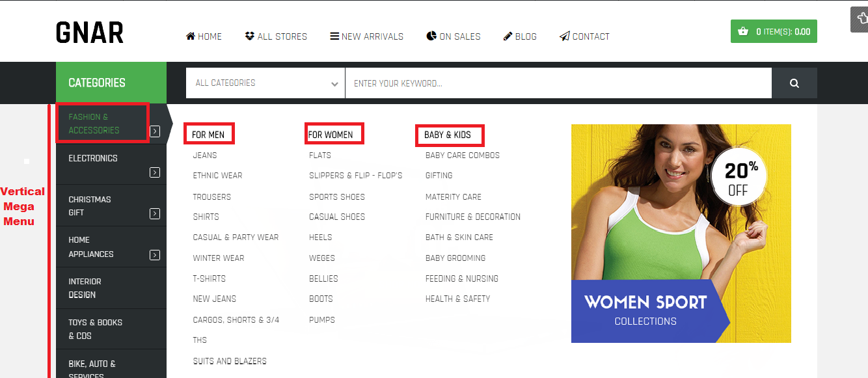Image resolution: width=868 pixels, height=378 pixels.
Task: Click Slippers & Flip-Flop's link
Action: click(356, 176)
